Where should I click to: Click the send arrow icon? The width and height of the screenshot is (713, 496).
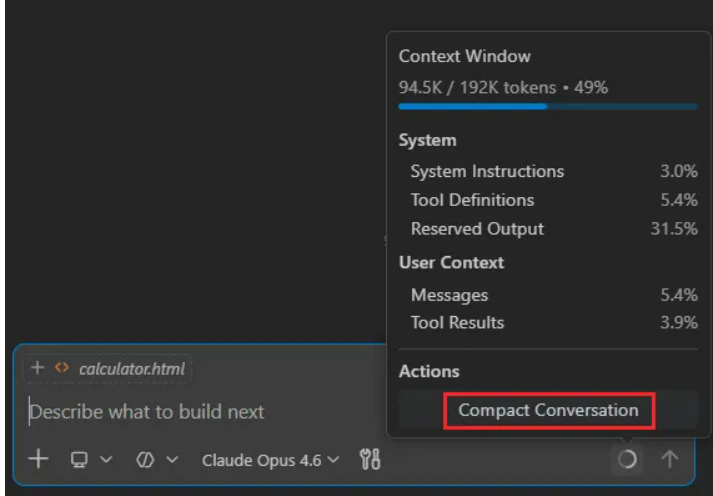(669, 459)
